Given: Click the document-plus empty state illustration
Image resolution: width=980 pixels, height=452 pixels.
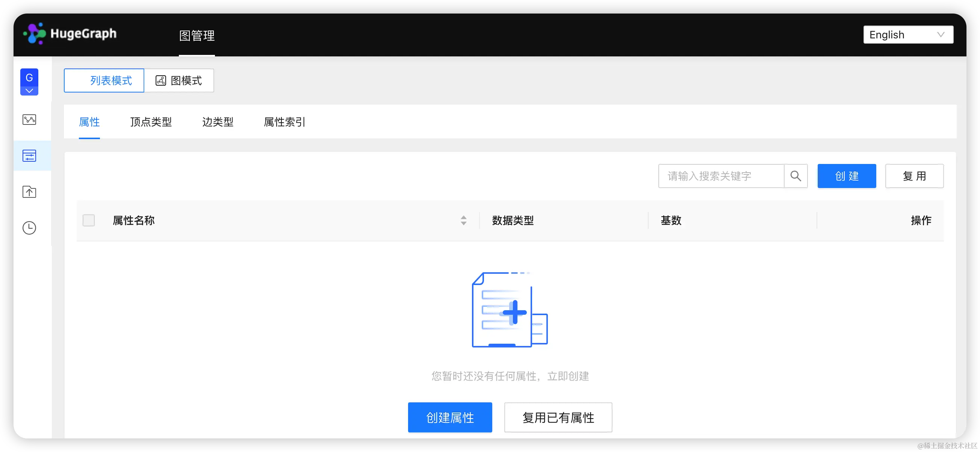Looking at the screenshot, I should point(510,310).
